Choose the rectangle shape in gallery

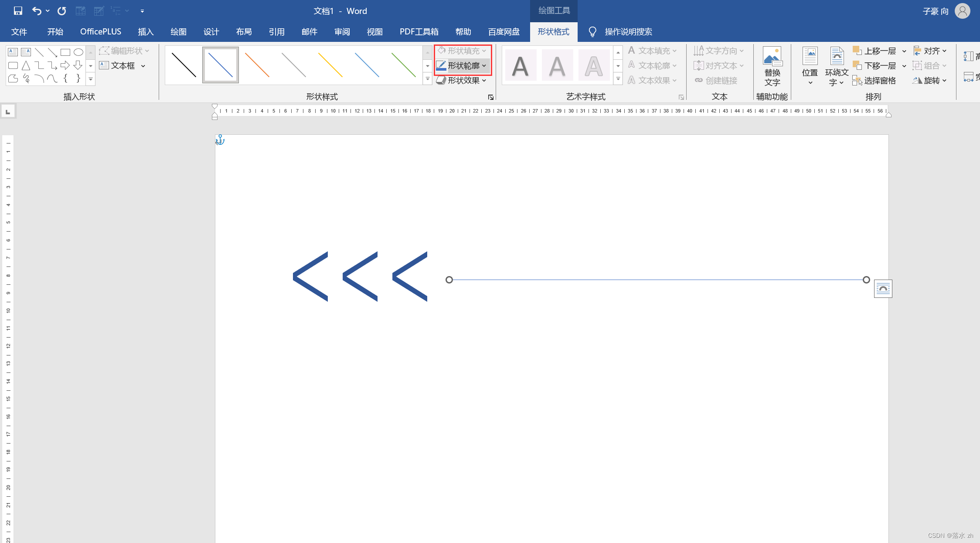click(65, 52)
